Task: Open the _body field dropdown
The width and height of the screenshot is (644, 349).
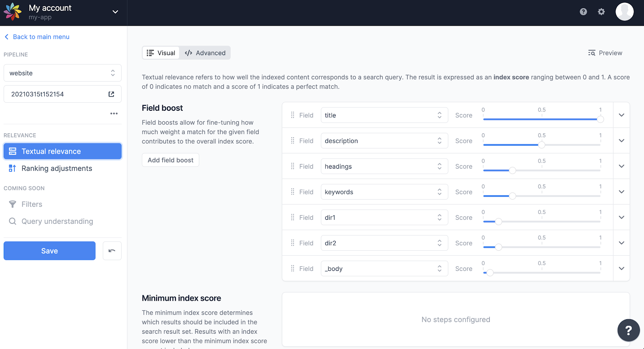Action: pyautogui.click(x=384, y=268)
